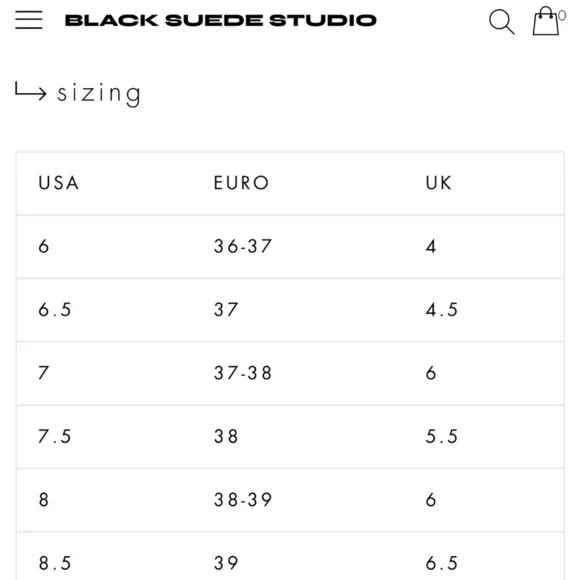
Task: Select the EURO column header
Action: (241, 183)
